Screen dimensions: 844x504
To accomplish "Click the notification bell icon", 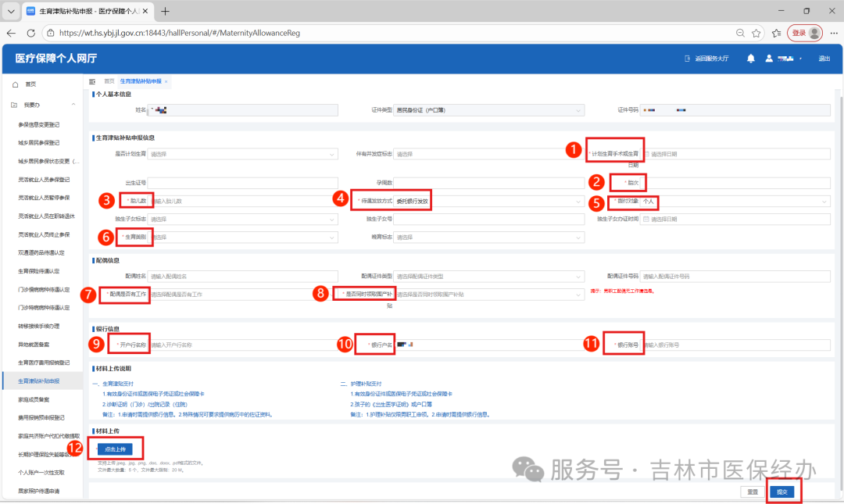I will coord(750,58).
